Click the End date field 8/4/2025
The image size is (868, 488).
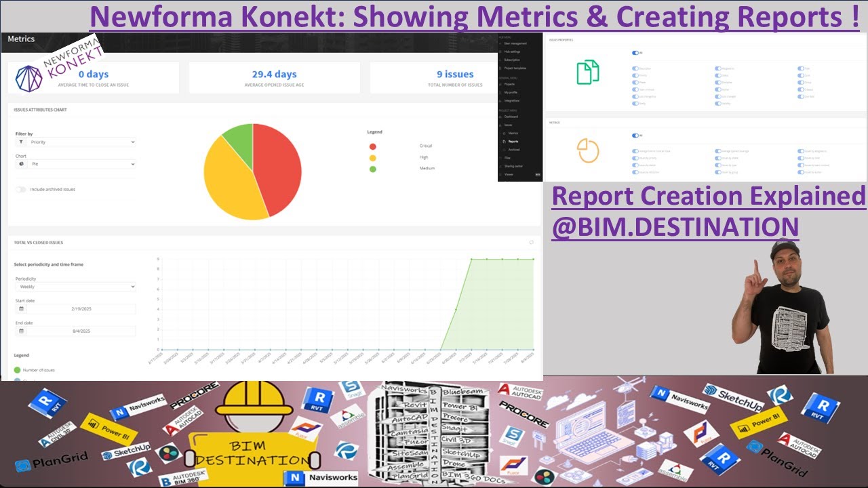pyautogui.click(x=81, y=331)
